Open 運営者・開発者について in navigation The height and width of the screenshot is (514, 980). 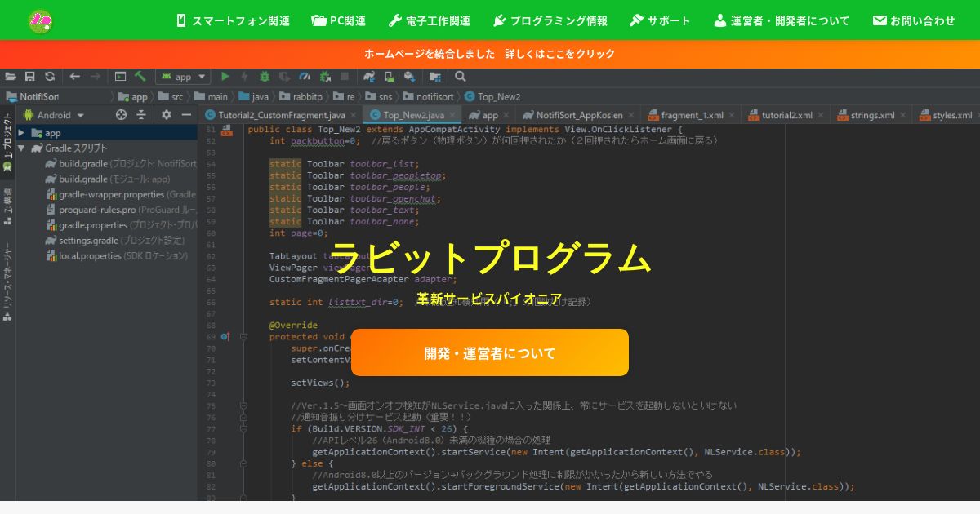point(782,20)
